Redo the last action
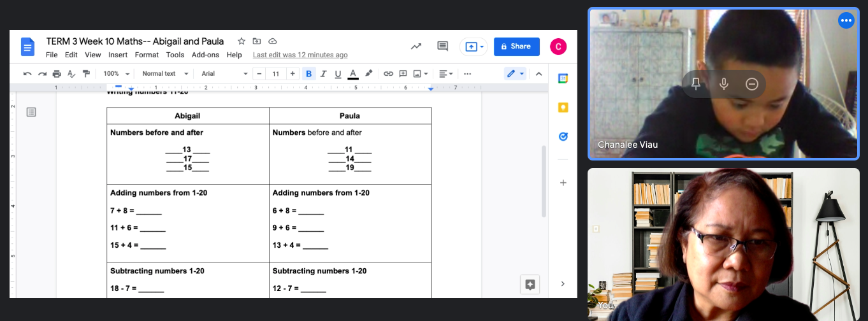The height and width of the screenshot is (321, 868). [42, 74]
